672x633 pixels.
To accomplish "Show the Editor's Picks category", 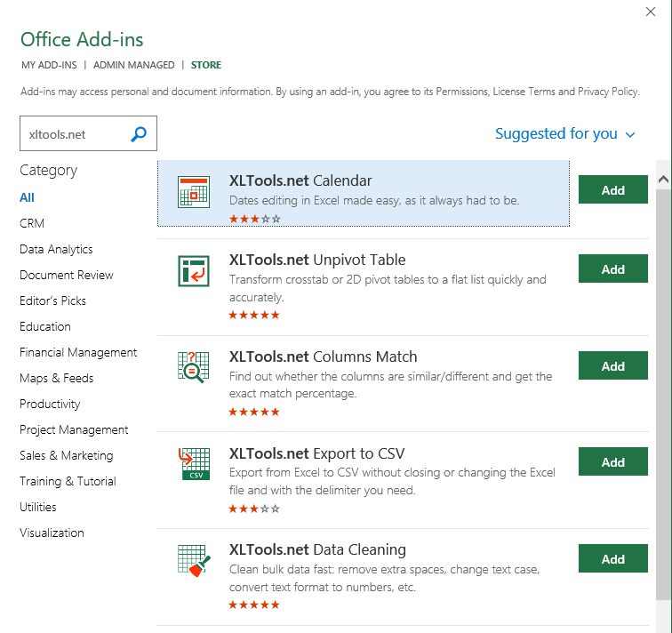I will click(x=52, y=300).
